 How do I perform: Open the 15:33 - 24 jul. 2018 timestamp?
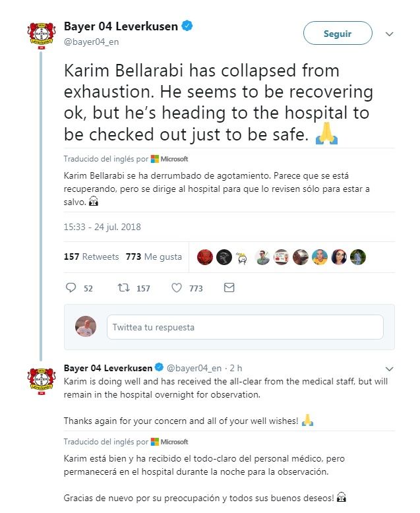pyautogui.click(x=102, y=227)
